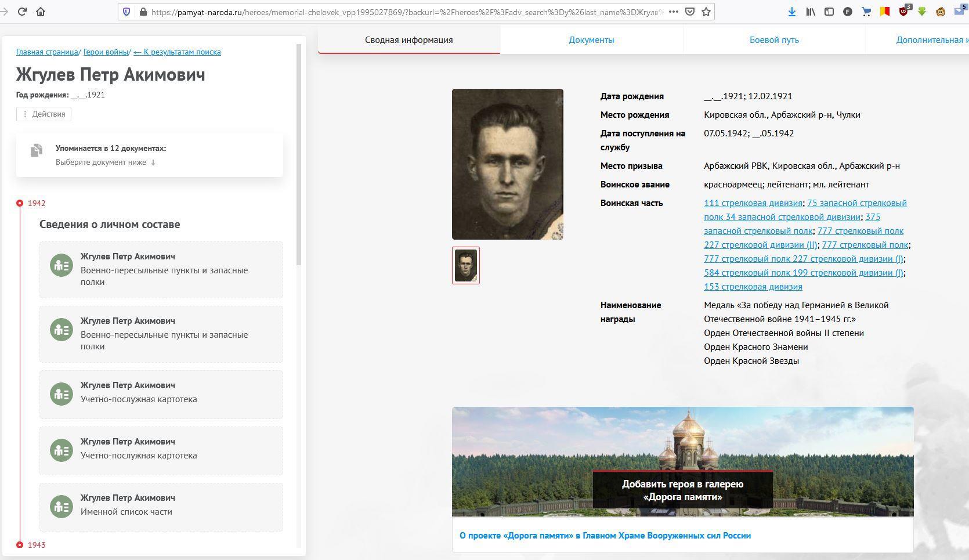Switch to the Боевой путь tab
Viewport: 969px width, 560px height.
[774, 40]
